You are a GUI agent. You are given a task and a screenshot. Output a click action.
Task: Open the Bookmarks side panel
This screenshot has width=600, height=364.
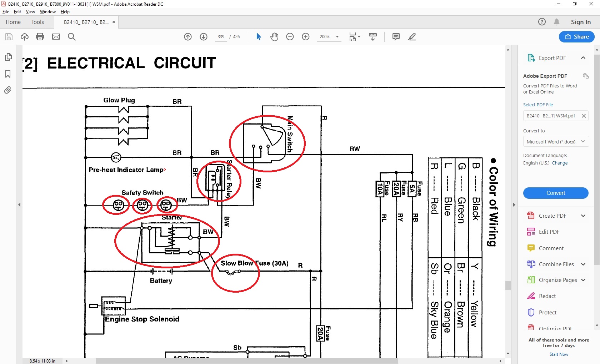(x=8, y=74)
